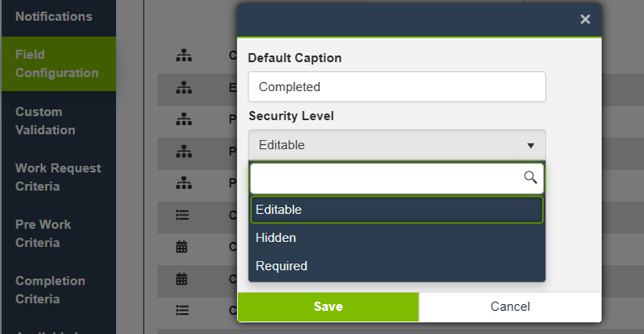Click the Default Caption text field
Image resolution: width=644 pixels, height=334 pixels.
[396, 87]
